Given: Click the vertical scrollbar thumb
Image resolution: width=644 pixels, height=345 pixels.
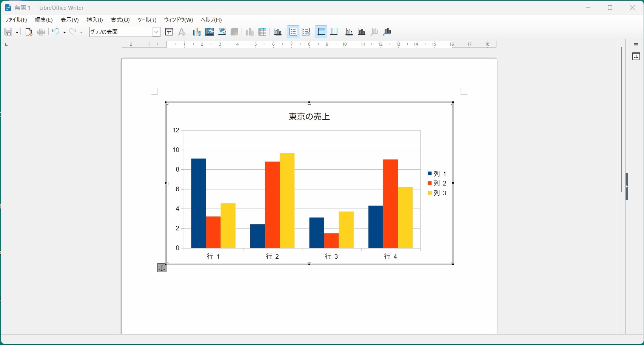Looking at the screenshot, I should [621, 119].
